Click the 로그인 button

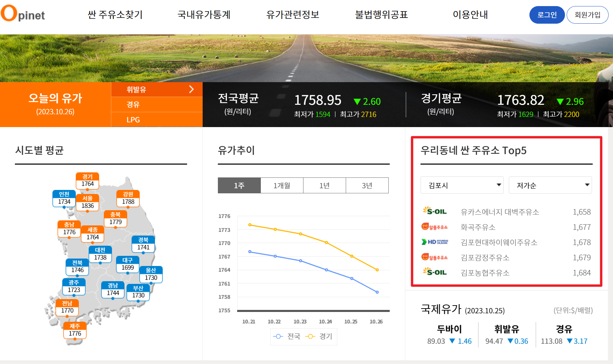pyautogui.click(x=547, y=15)
